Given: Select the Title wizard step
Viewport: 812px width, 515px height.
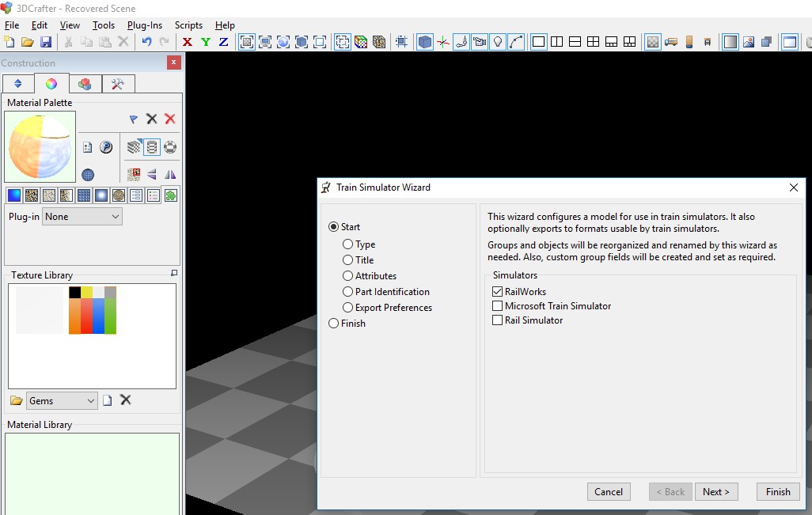Looking at the screenshot, I should click(347, 259).
